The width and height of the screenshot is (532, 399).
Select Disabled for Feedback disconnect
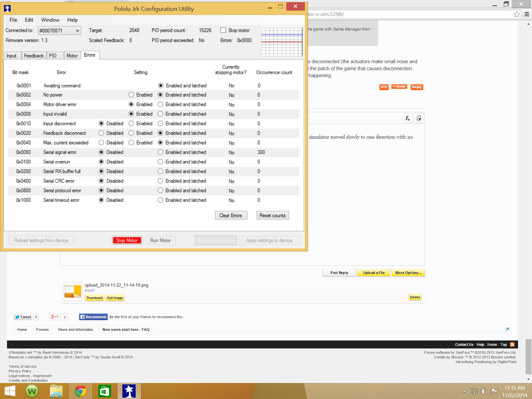pyautogui.click(x=101, y=133)
